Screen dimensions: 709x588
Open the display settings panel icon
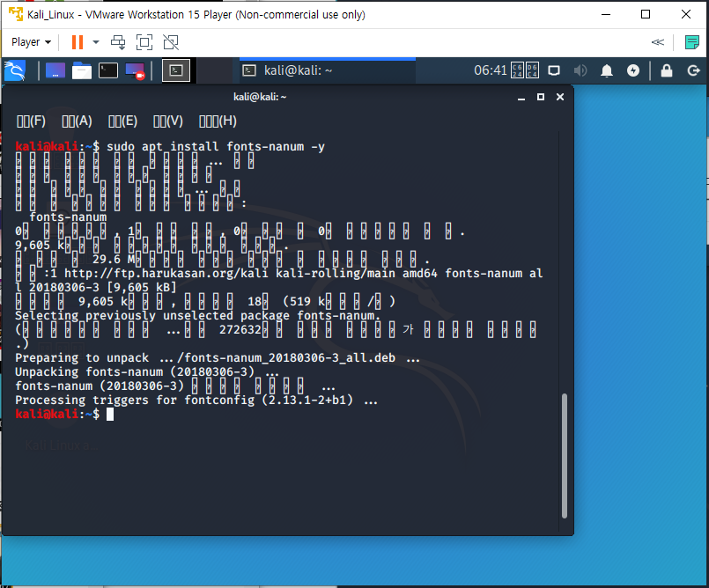click(x=554, y=70)
